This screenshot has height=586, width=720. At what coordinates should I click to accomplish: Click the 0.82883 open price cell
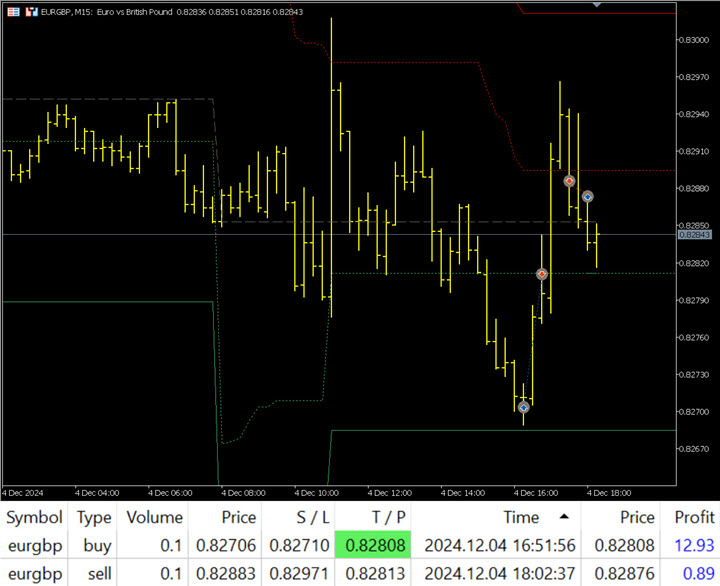pos(226,573)
